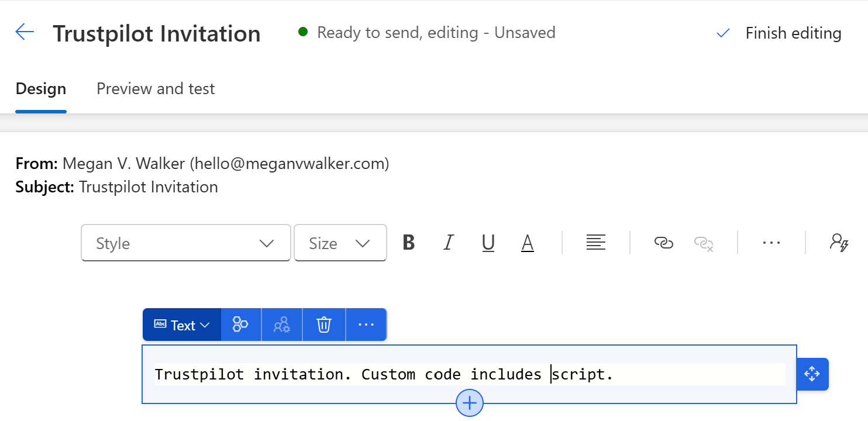
Task: Click the move handle on the text block
Action: (x=812, y=374)
